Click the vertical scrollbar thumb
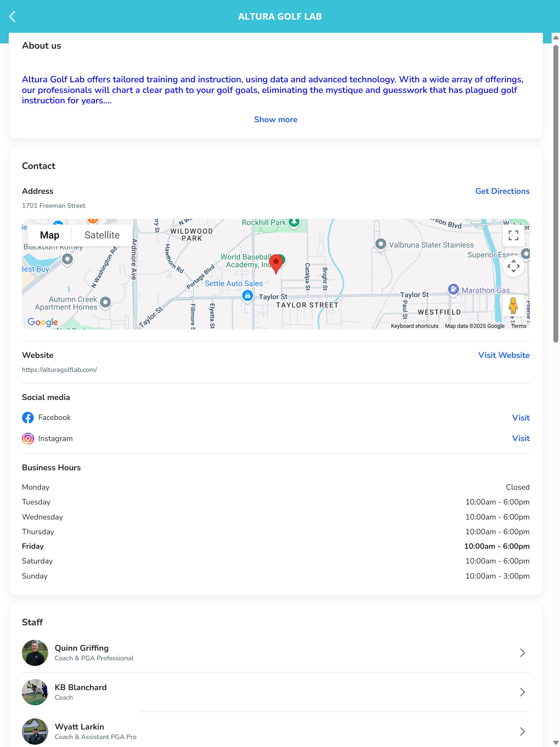560x747 pixels. [556, 194]
